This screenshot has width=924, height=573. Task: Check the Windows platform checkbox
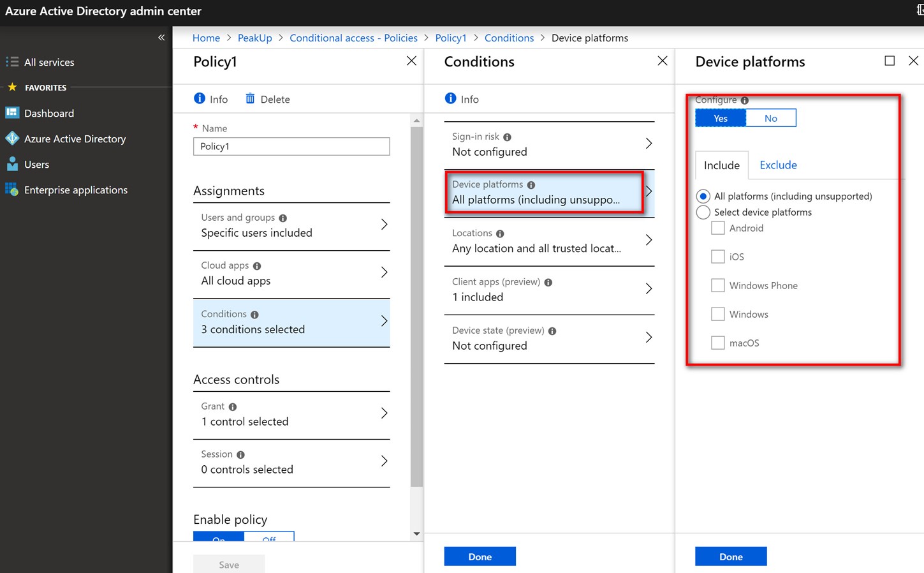tap(718, 314)
